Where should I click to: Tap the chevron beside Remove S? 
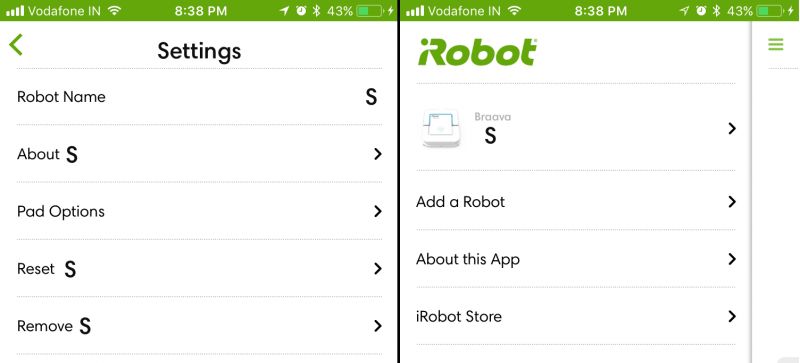[378, 326]
